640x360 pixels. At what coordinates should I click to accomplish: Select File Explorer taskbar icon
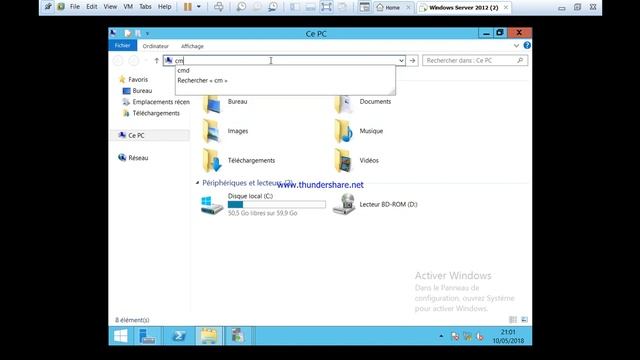pyautogui.click(x=209, y=336)
